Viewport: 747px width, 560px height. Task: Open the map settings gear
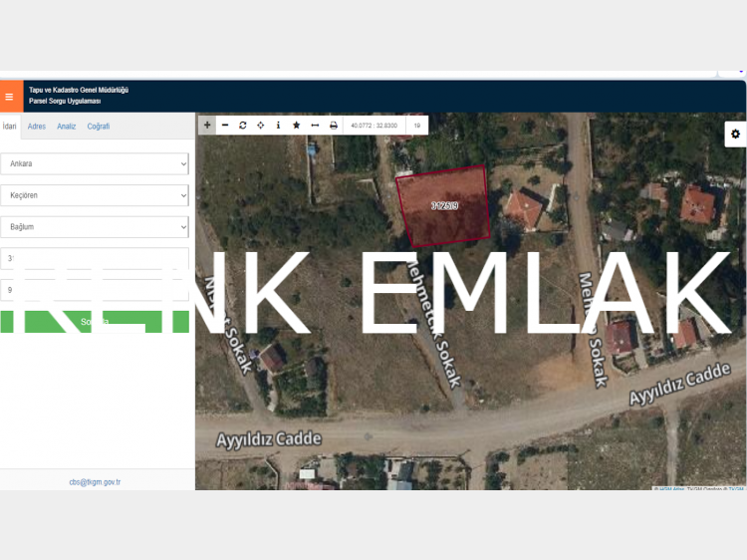click(x=736, y=134)
